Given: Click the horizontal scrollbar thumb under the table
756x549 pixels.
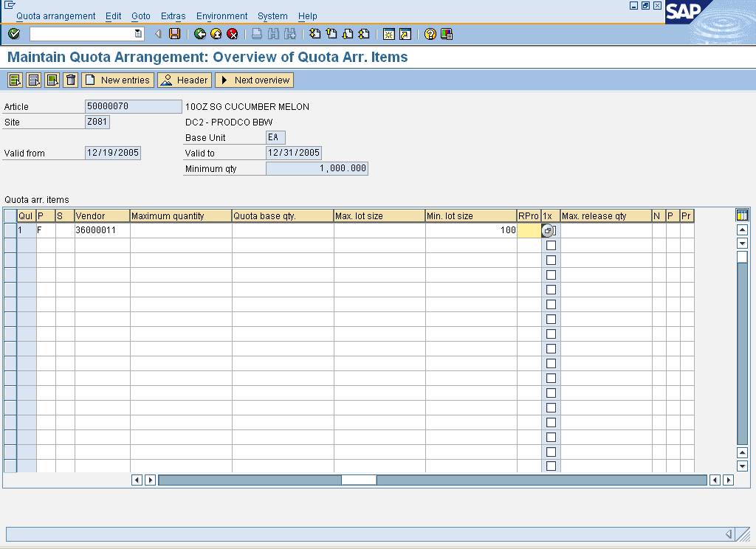Looking at the screenshot, I should [359, 480].
